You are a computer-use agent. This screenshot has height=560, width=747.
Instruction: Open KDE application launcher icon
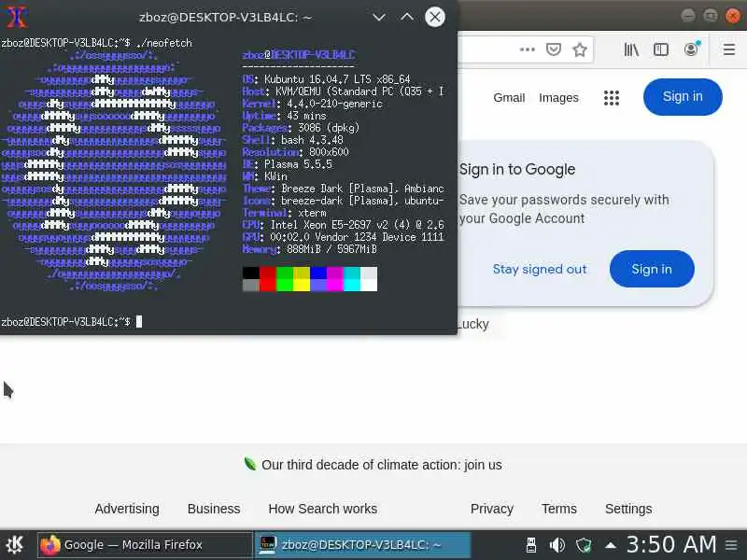(15, 544)
